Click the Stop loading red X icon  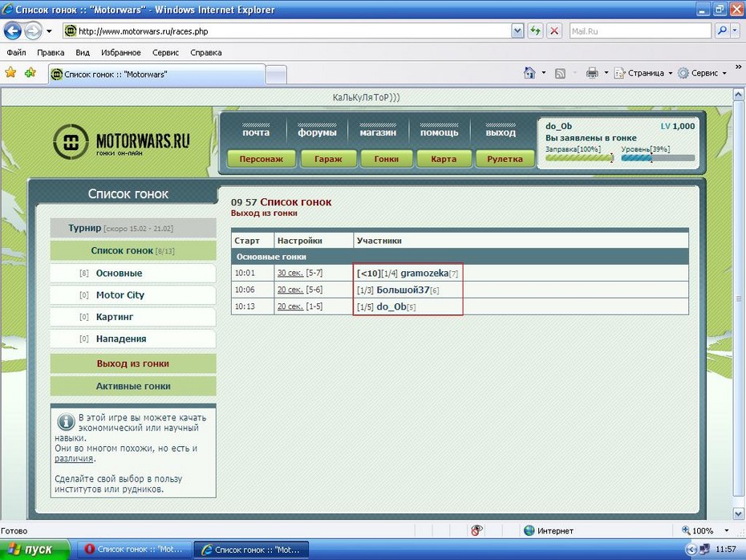click(554, 31)
